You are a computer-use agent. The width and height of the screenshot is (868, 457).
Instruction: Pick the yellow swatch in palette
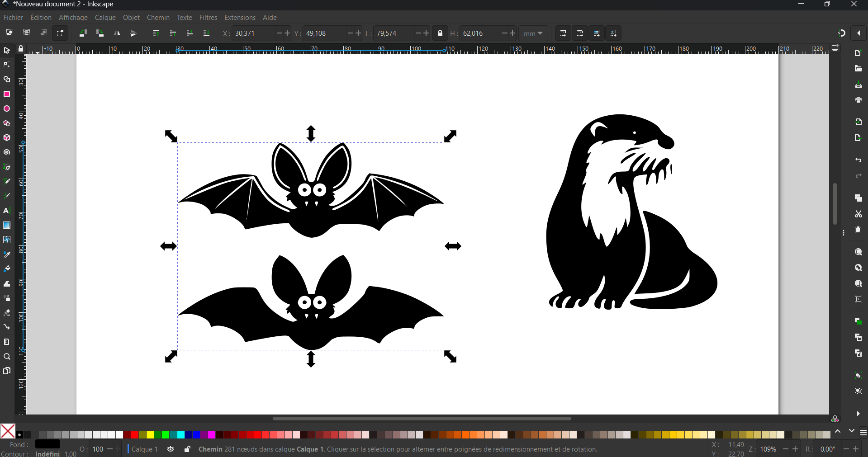[150, 435]
